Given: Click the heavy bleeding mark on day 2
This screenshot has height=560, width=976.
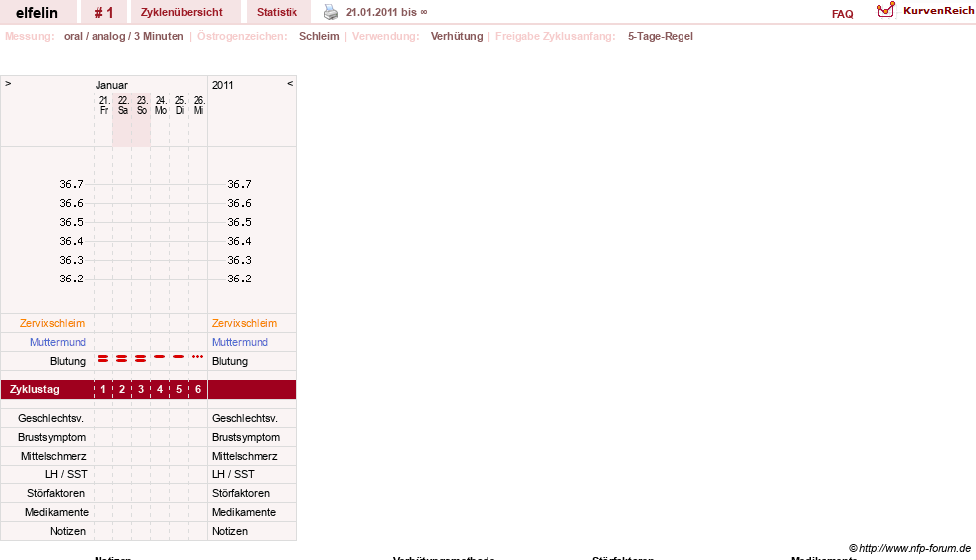Looking at the screenshot, I should (x=122, y=358).
